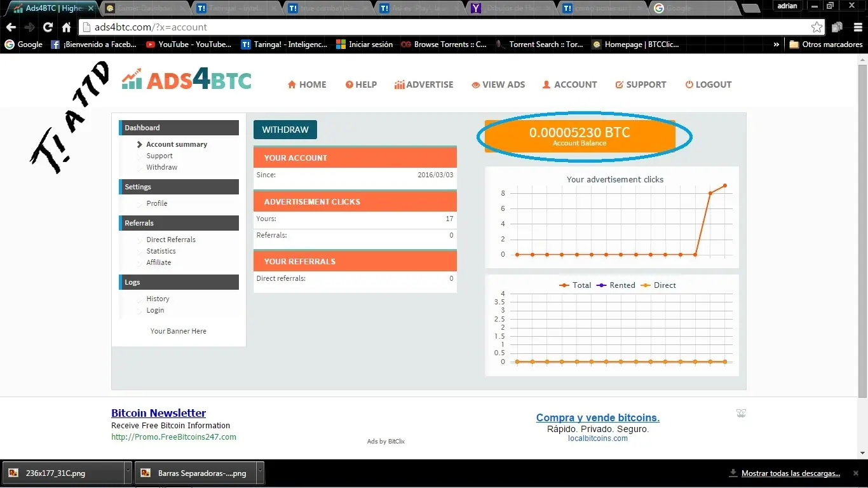Image resolution: width=868 pixels, height=488 pixels.
Task: Click the Dashboard sidebar header
Action: pyautogui.click(x=179, y=128)
